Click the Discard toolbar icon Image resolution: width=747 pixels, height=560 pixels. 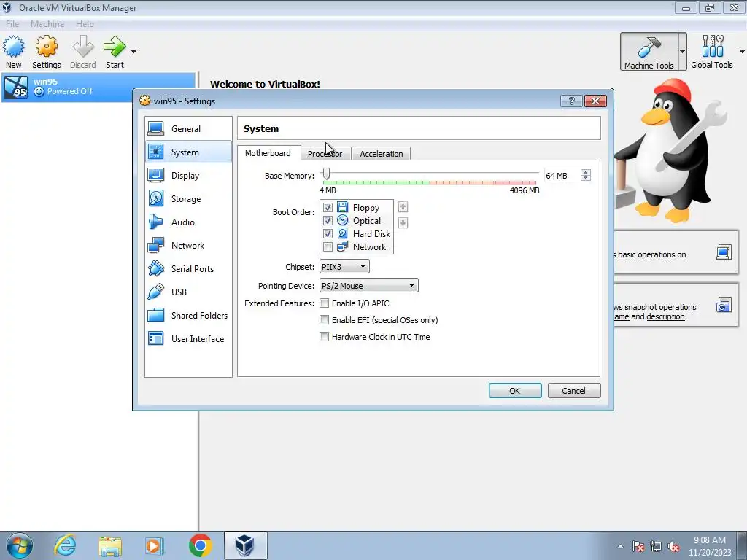(83, 52)
